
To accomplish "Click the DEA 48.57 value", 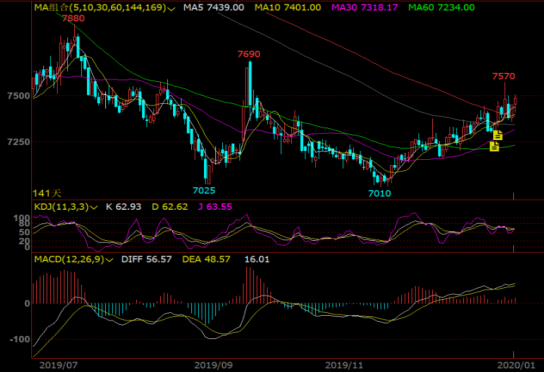I will pyautogui.click(x=206, y=259).
